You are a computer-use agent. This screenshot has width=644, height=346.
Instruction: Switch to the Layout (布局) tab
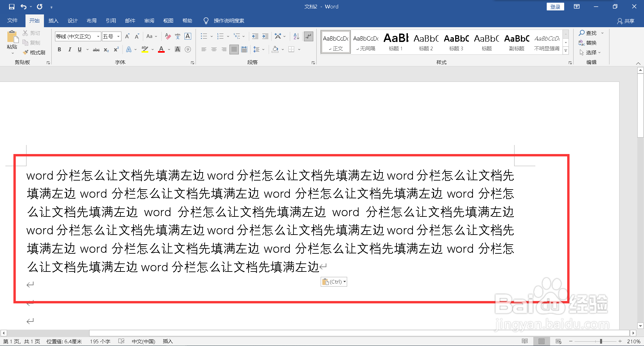pyautogui.click(x=92, y=20)
